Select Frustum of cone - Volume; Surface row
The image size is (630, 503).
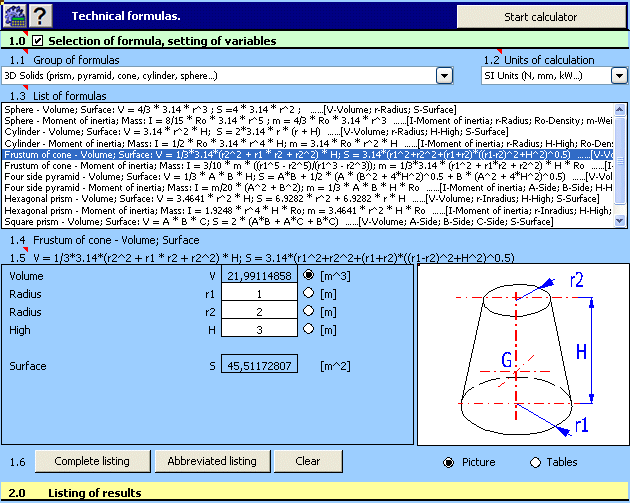tap(308, 155)
